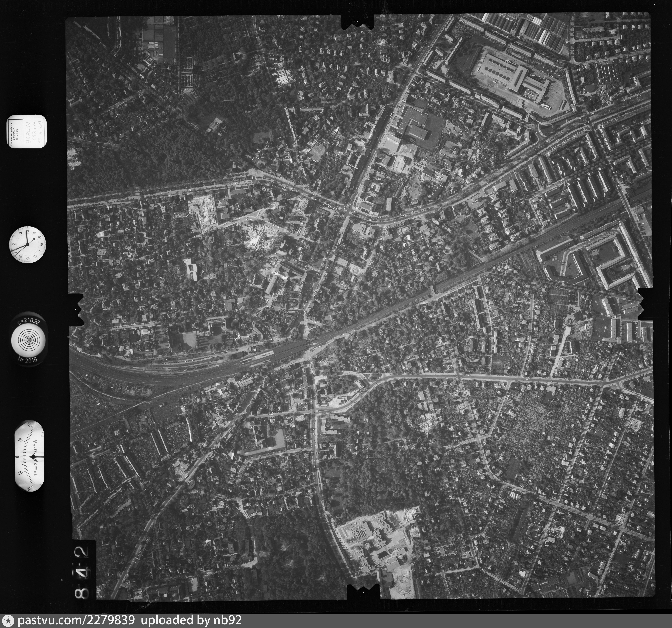The height and width of the screenshot is (628, 672).
Task: Click the handwritten date 13.5.69
Action: click(41, 132)
